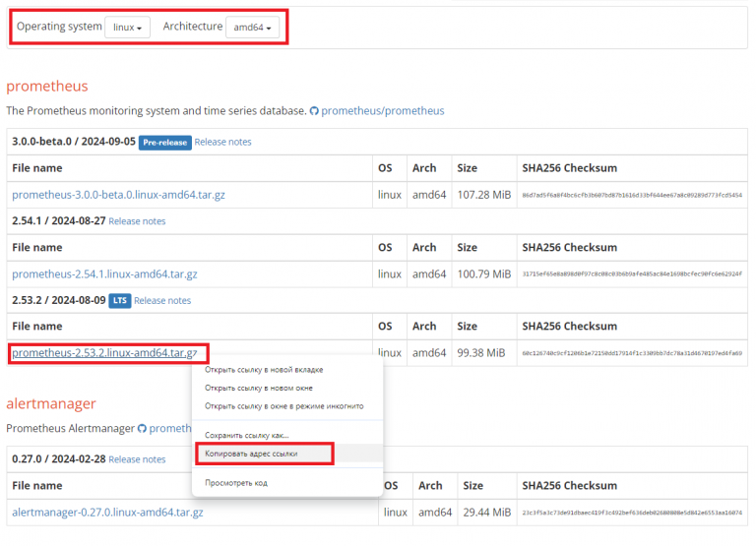Open Release notes for 2.53.2 LTS
Screen dimensions: 756x546
click(x=162, y=301)
